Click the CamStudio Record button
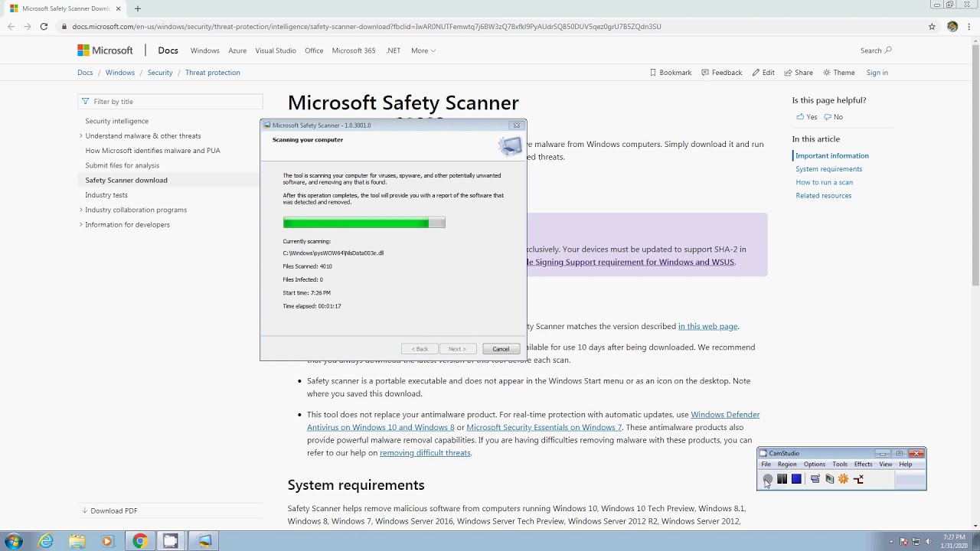 (x=768, y=479)
